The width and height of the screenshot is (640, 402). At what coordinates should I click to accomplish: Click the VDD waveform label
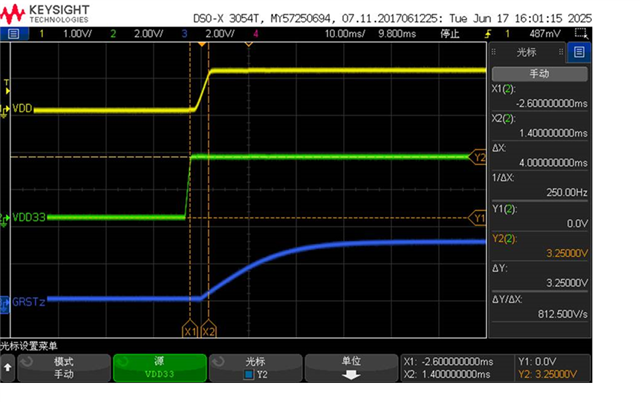tap(22, 109)
